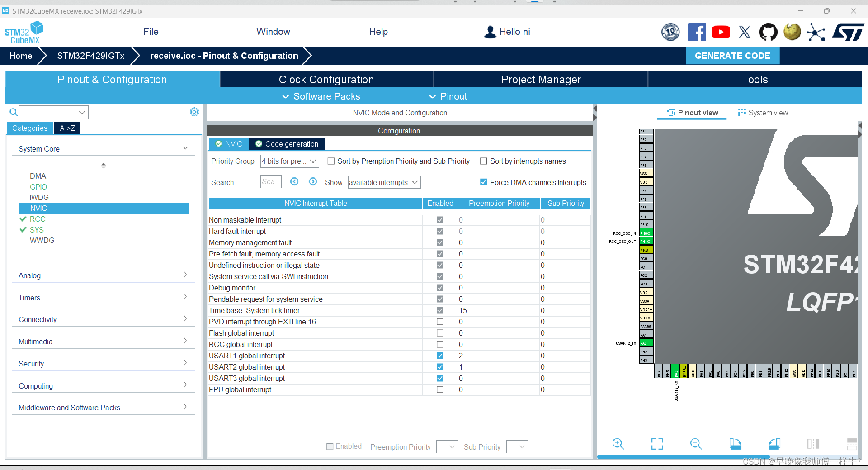Open the Window menu
Image resolution: width=868 pixels, height=470 pixels.
click(x=273, y=32)
